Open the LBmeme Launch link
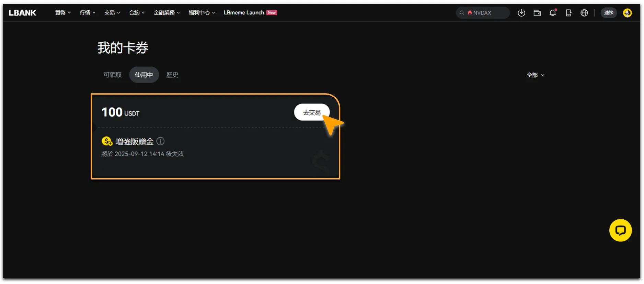644x284 pixels. click(250, 13)
